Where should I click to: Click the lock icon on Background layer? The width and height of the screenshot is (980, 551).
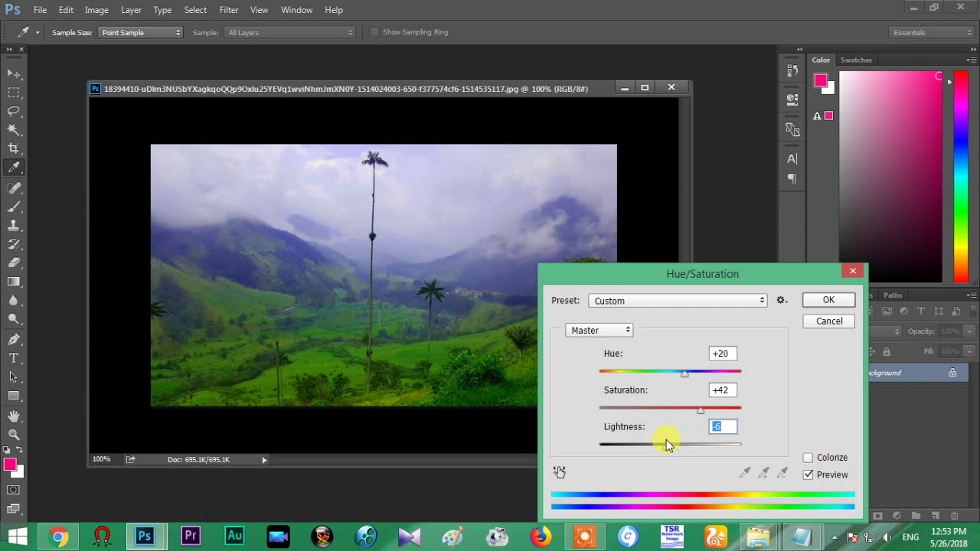(x=952, y=373)
